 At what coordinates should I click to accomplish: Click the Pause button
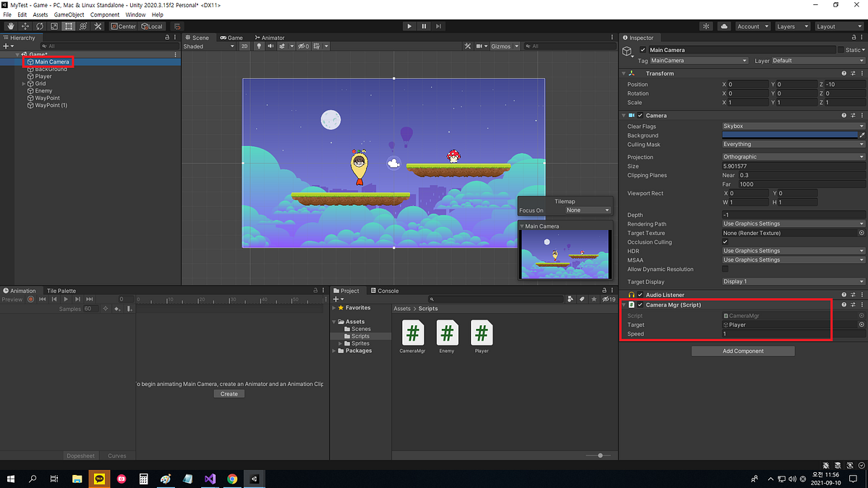coord(423,26)
